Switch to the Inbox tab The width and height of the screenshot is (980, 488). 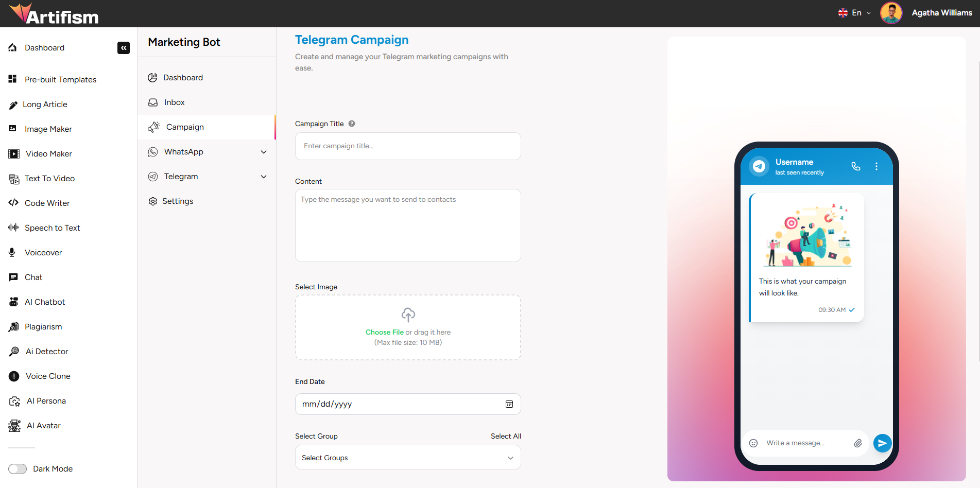pyautogui.click(x=174, y=102)
